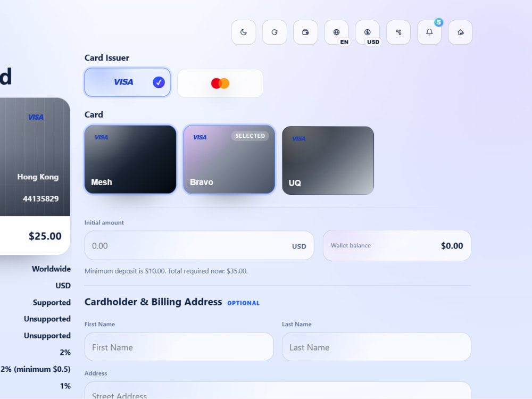532x399 pixels.
Task: Choose the Bravo card design
Action: click(x=229, y=160)
